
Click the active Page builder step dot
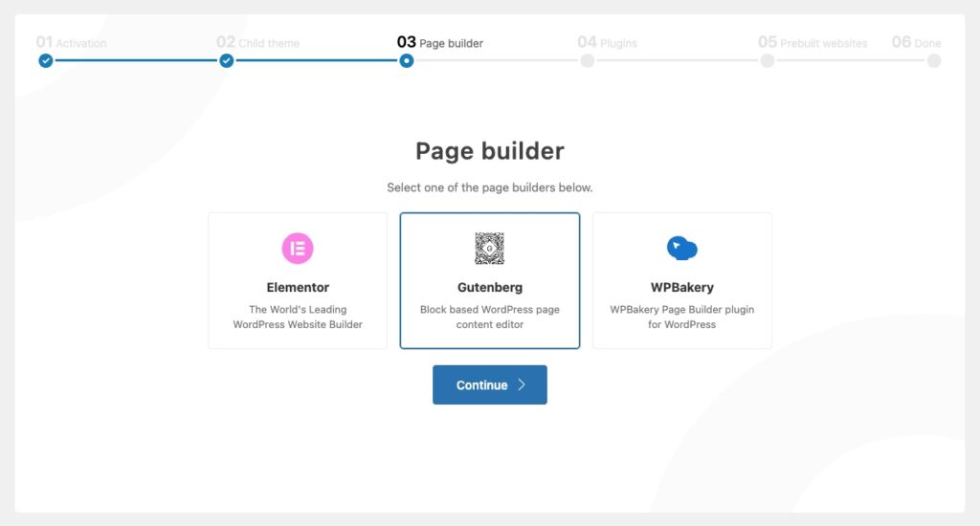pos(407,60)
